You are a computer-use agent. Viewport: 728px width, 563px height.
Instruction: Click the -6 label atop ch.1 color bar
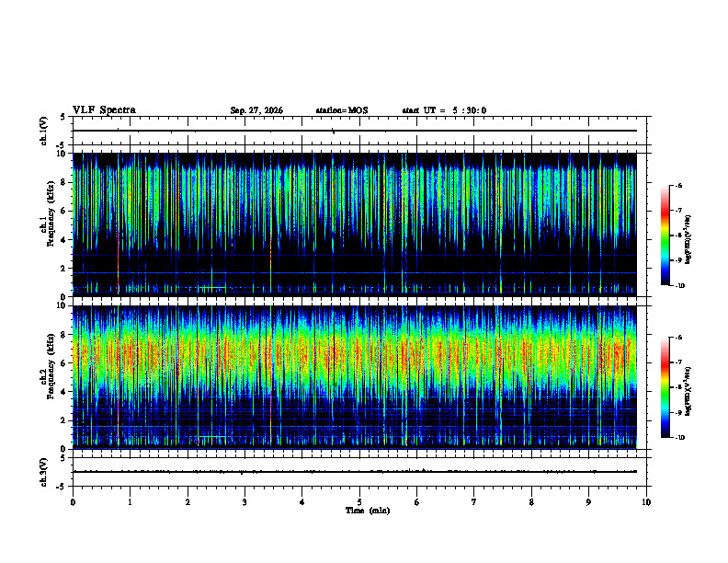pyautogui.click(x=678, y=186)
